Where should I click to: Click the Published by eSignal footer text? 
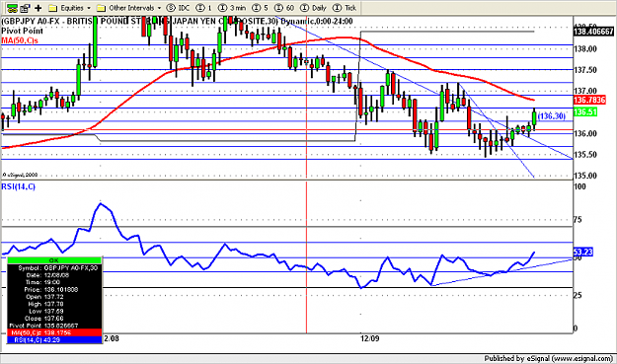pos(548,358)
